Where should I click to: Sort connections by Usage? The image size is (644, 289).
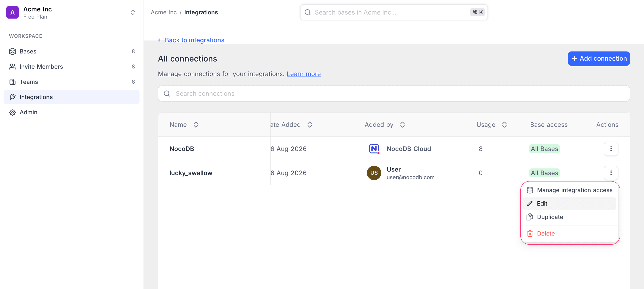(x=504, y=125)
